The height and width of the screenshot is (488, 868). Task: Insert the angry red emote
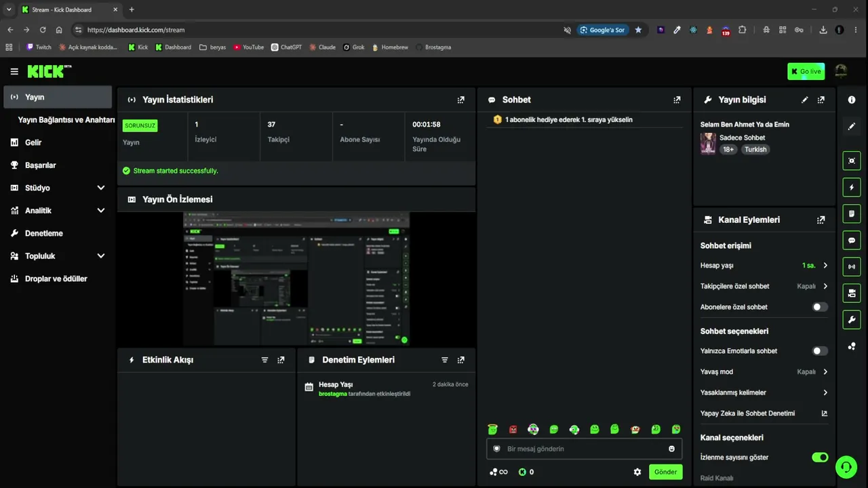pos(513,429)
